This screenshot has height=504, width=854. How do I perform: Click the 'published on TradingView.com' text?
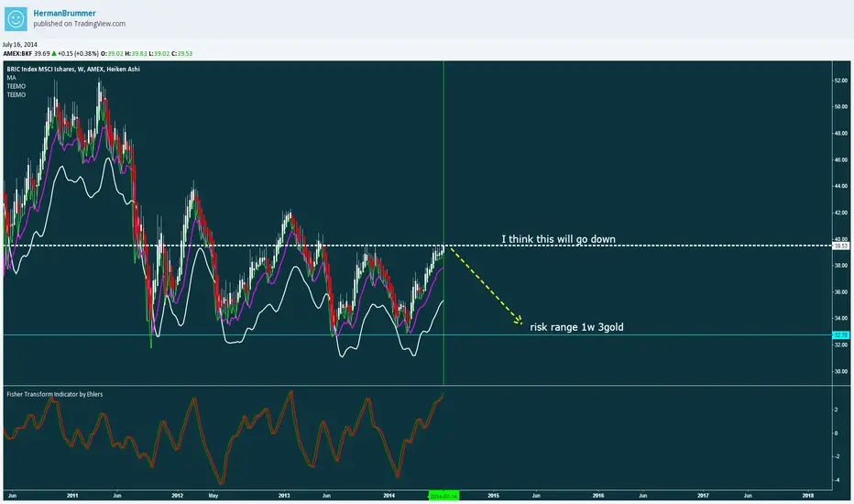coord(79,24)
